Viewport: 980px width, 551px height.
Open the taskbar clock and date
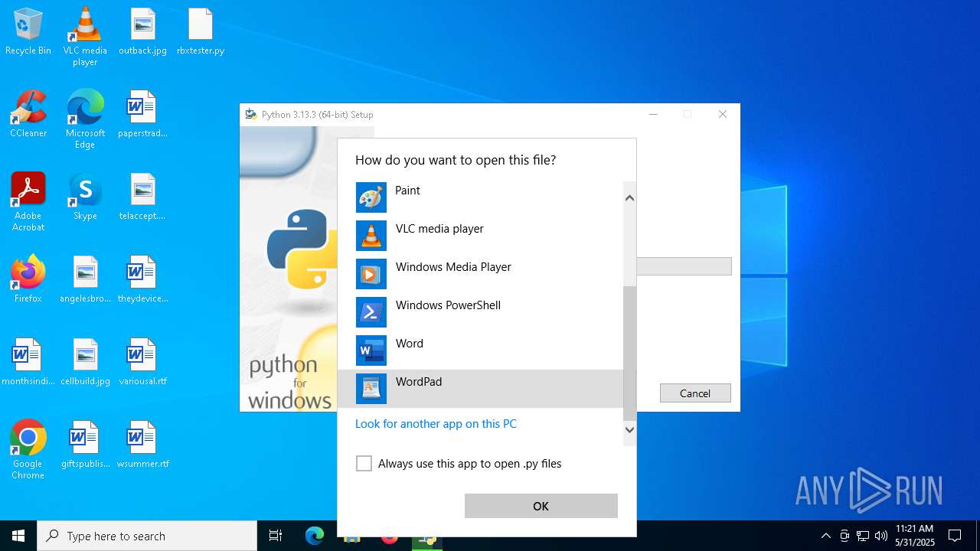(915, 536)
